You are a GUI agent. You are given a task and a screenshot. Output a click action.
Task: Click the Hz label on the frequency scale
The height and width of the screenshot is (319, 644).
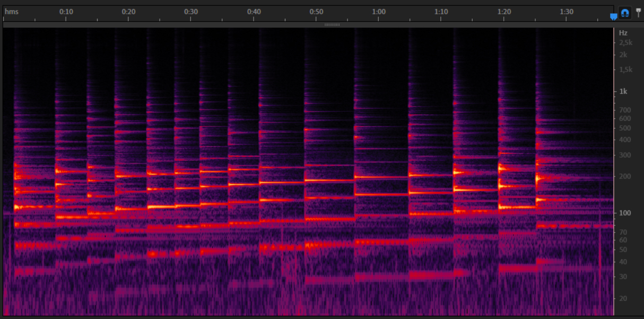[x=623, y=32]
